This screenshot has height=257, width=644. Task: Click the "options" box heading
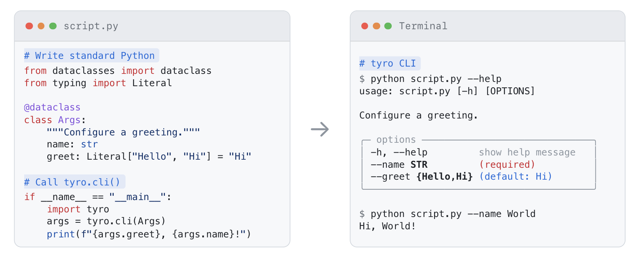tap(396, 140)
